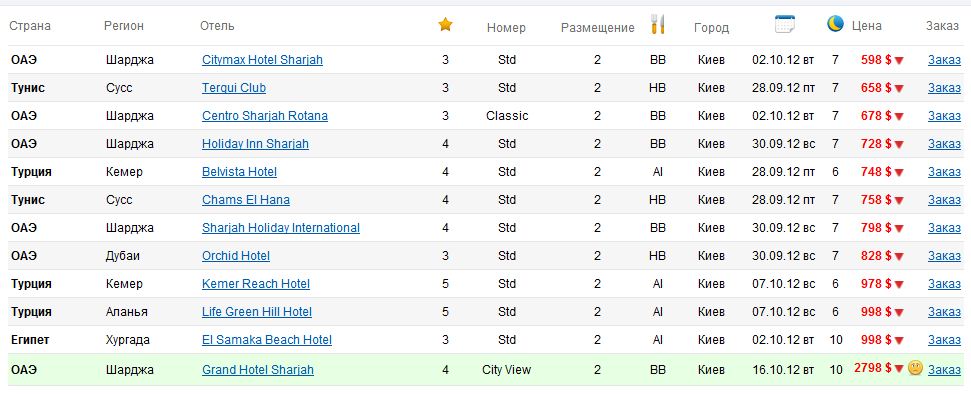Click Заказ for Grand Hotel Sharjah
The image size is (971, 394).
(x=944, y=370)
